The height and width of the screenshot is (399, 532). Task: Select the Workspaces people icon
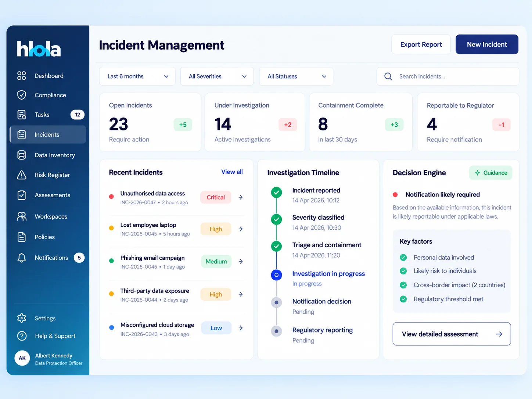tap(22, 216)
